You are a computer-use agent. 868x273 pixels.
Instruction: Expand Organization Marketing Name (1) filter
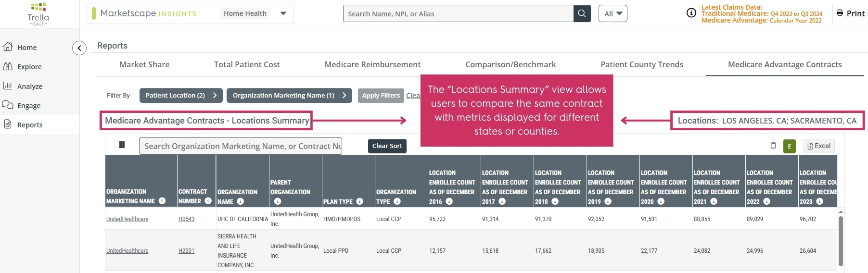click(289, 95)
